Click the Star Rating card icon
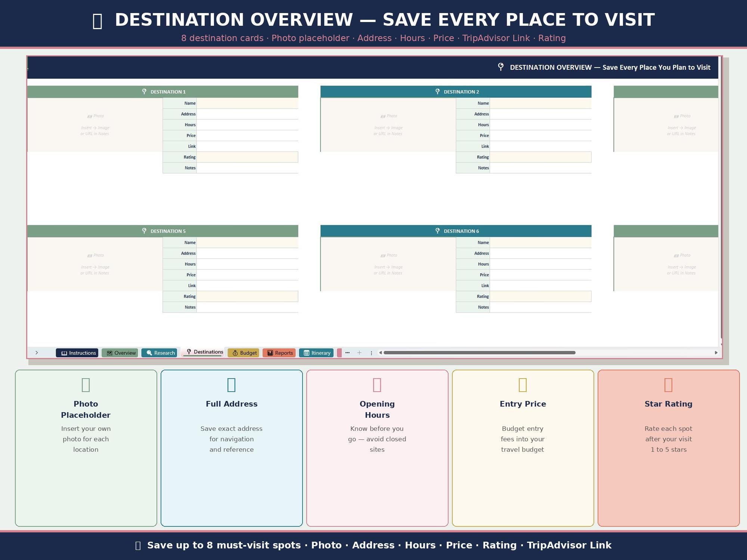 669,385
